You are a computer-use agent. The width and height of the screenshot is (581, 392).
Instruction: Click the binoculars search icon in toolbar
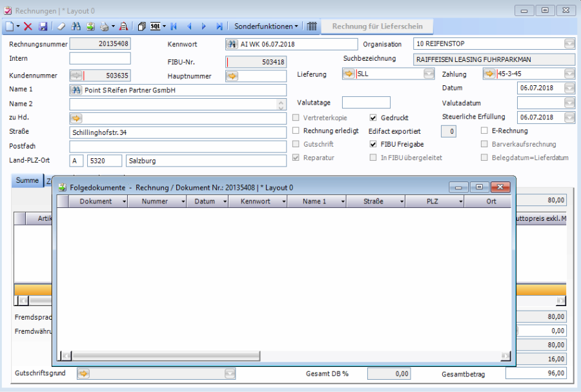point(76,26)
